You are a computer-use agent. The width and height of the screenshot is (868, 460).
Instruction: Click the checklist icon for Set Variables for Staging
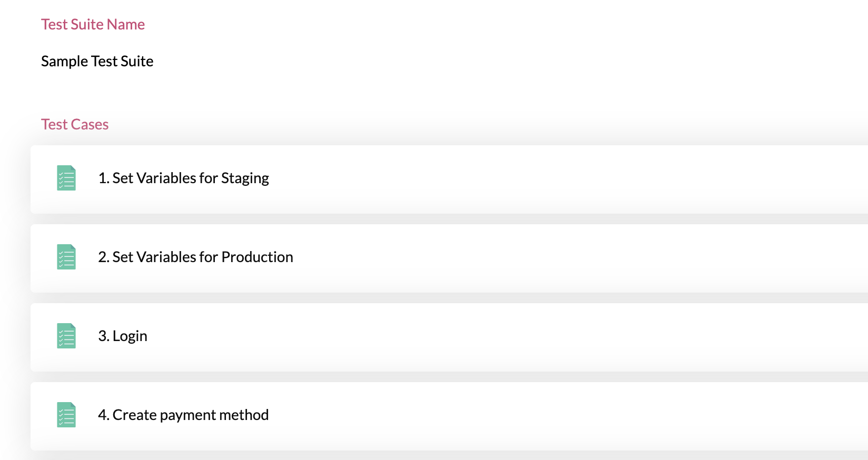pyautogui.click(x=66, y=178)
